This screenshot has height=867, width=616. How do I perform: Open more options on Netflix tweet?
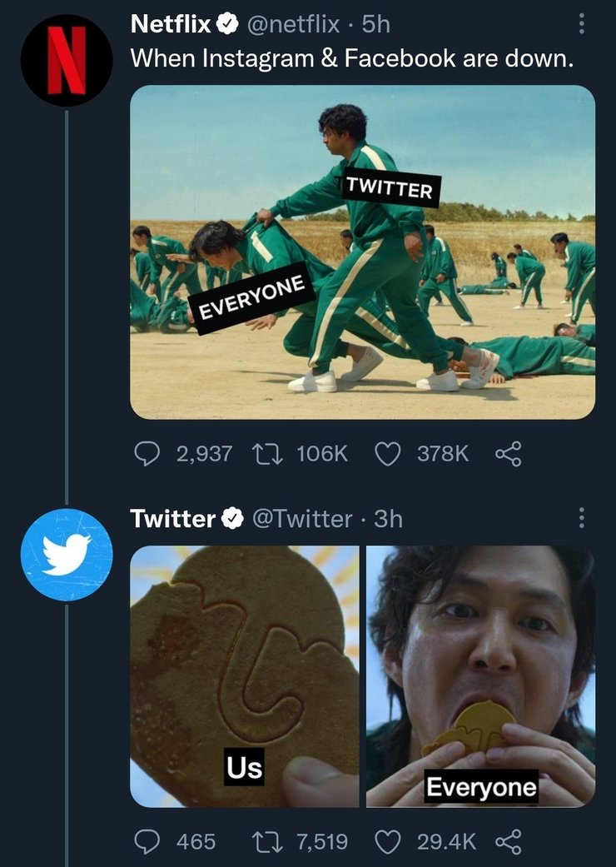click(581, 26)
